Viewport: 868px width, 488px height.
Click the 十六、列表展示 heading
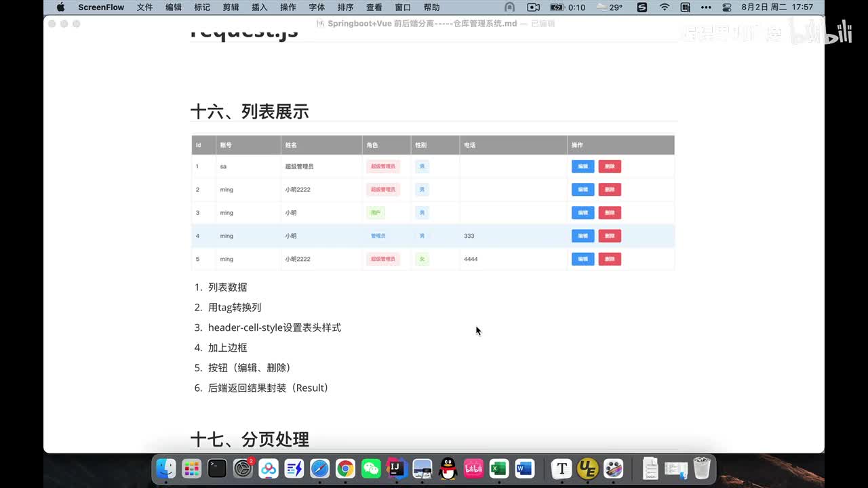[x=250, y=112]
